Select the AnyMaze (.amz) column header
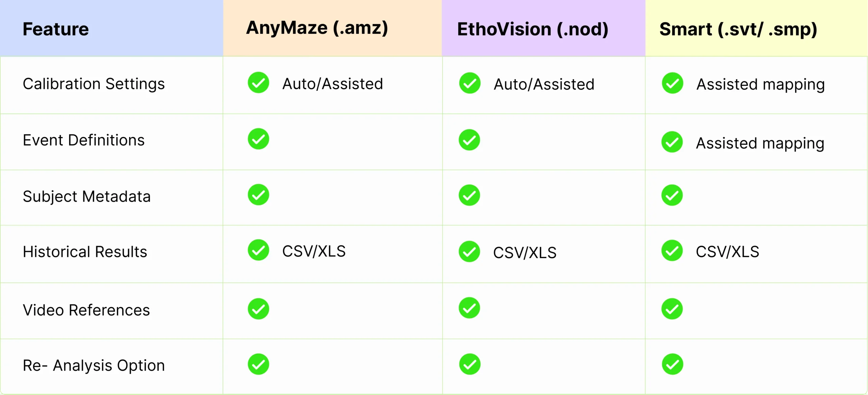Image resolution: width=868 pixels, height=395 pixels. pos(317,28)
